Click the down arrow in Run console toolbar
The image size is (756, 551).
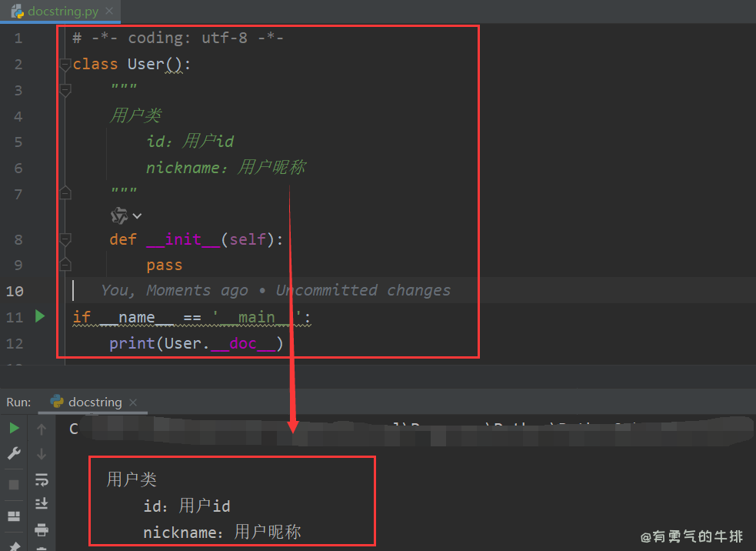42,454
